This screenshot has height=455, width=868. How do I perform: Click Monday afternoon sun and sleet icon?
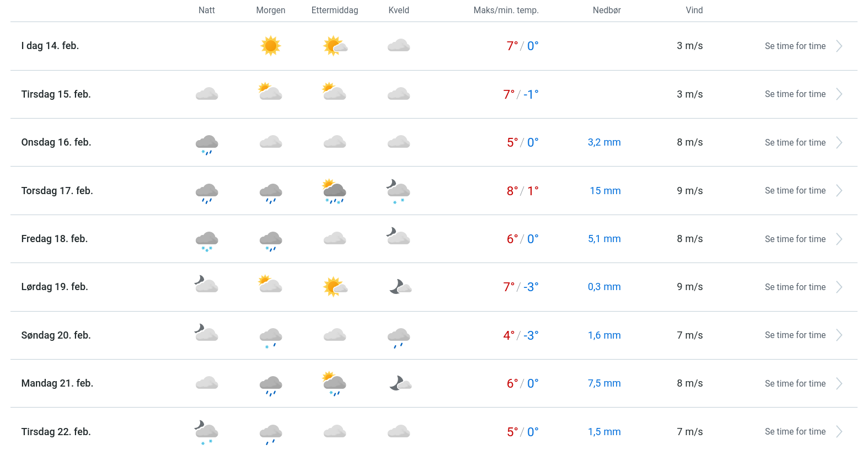click(335, 383)
